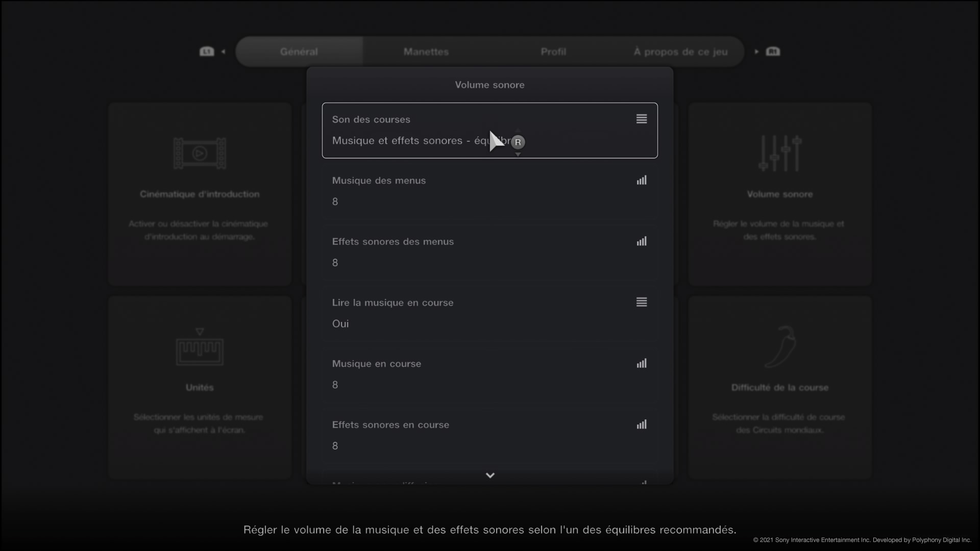Screen dimensions: 980x551
Task: Click the Volume sonore mixer sliders icon
Action: (779, 153)
